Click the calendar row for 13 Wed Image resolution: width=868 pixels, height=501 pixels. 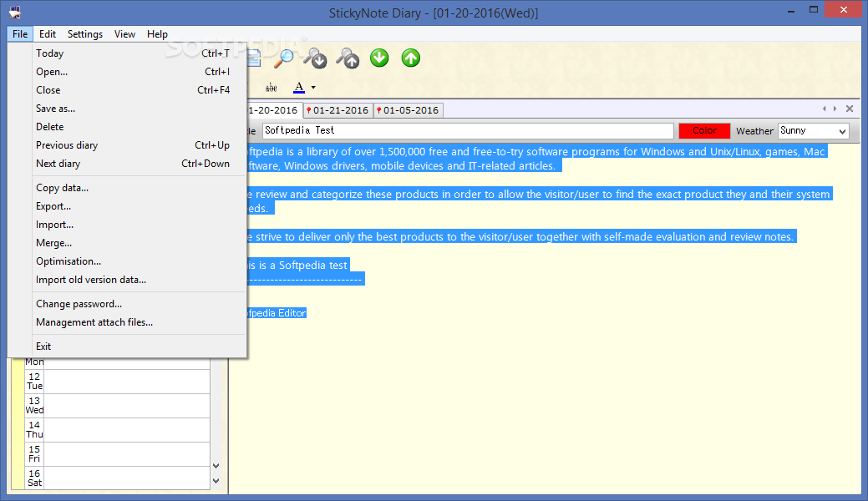(x=117, y=406)
